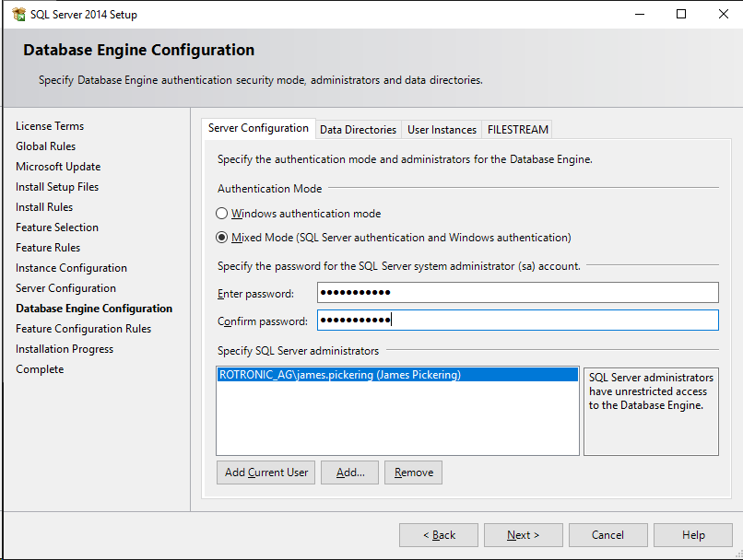The width and height of the screenshot is (743, 560).
Task: Open the Help button
Action: tap(693, 535)
